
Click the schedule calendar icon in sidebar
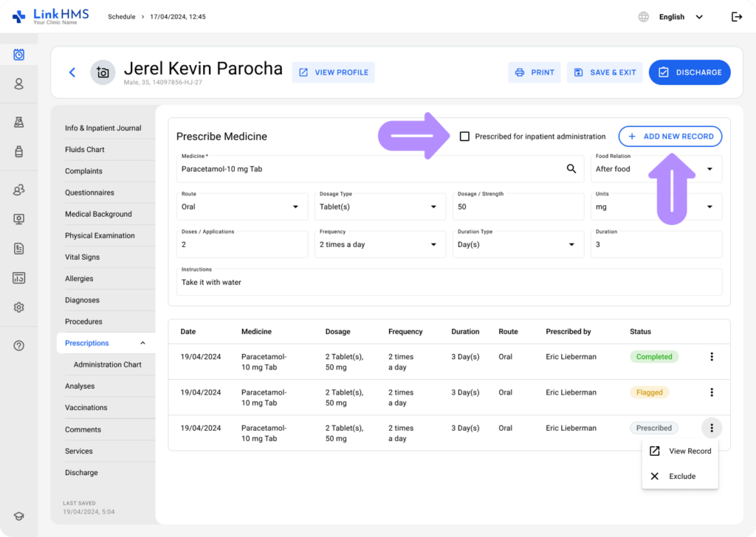click(18, 55)
